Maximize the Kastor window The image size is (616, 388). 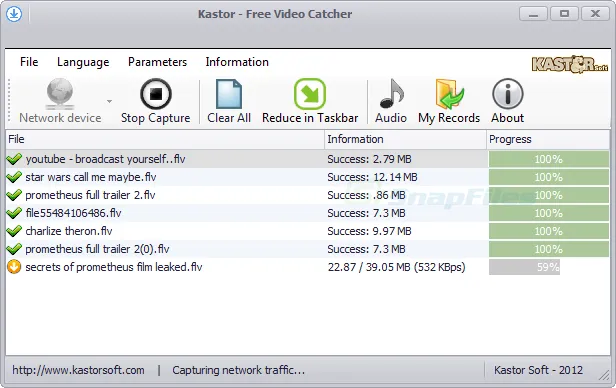[x=564, y=14]
